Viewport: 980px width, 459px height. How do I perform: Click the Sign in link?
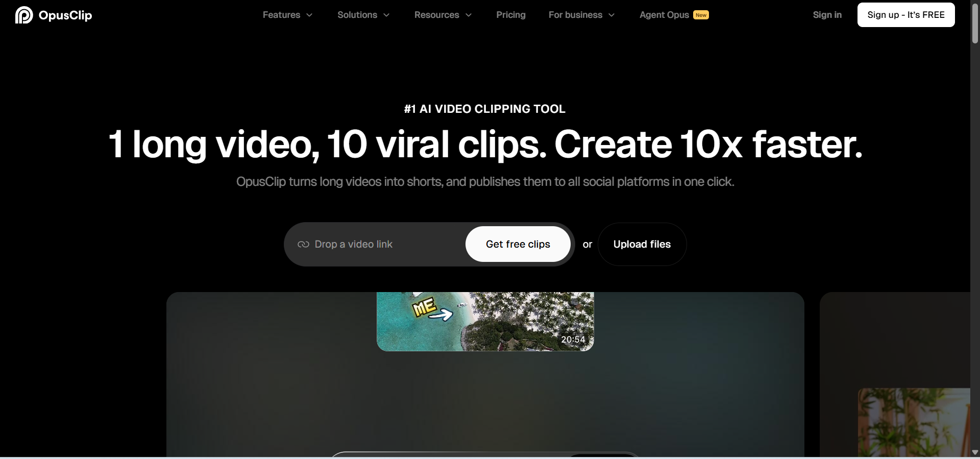point(827,15)
